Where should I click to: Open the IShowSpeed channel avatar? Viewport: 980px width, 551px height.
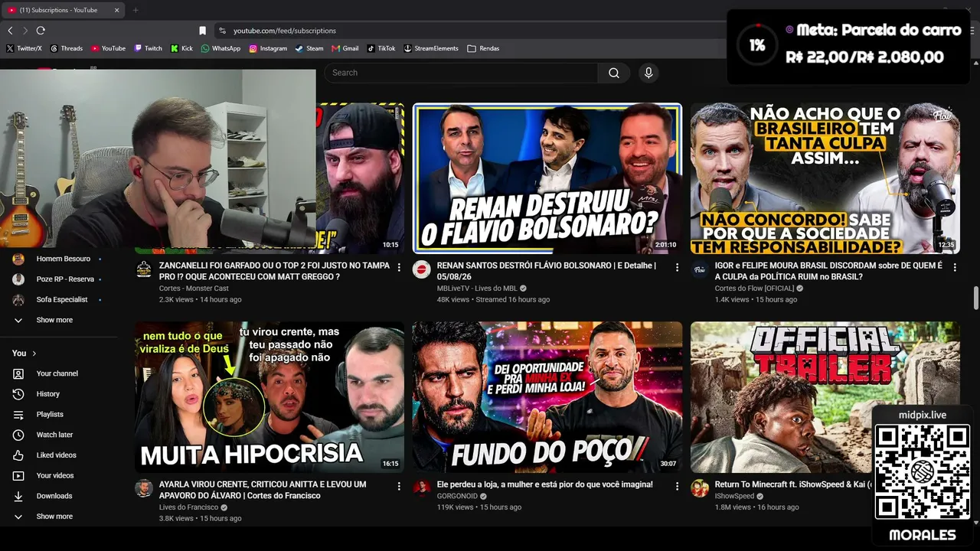700,487
